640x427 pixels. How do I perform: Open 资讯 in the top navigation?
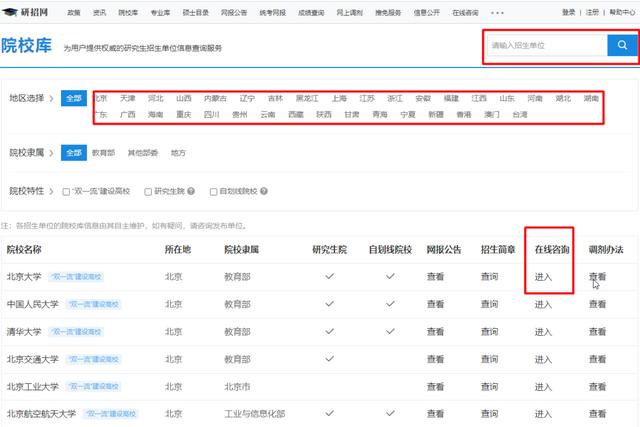pyautogui.click(x=99, y=13)
